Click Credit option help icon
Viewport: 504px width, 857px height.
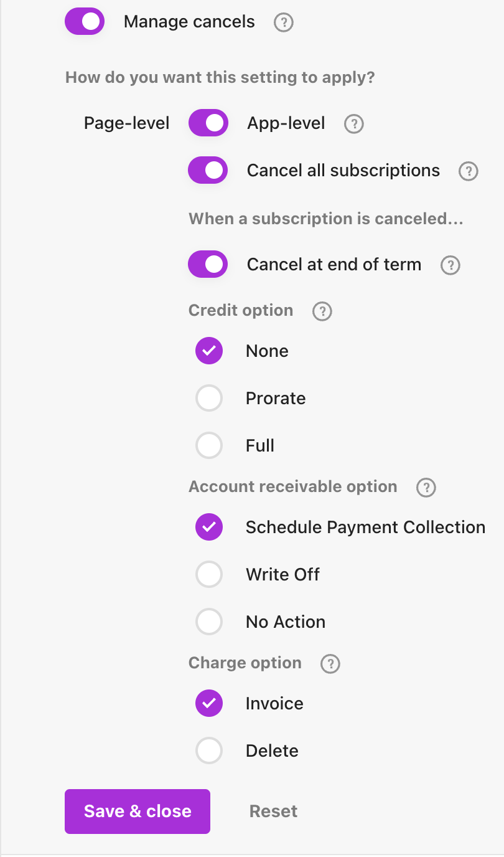click(322, 311)
